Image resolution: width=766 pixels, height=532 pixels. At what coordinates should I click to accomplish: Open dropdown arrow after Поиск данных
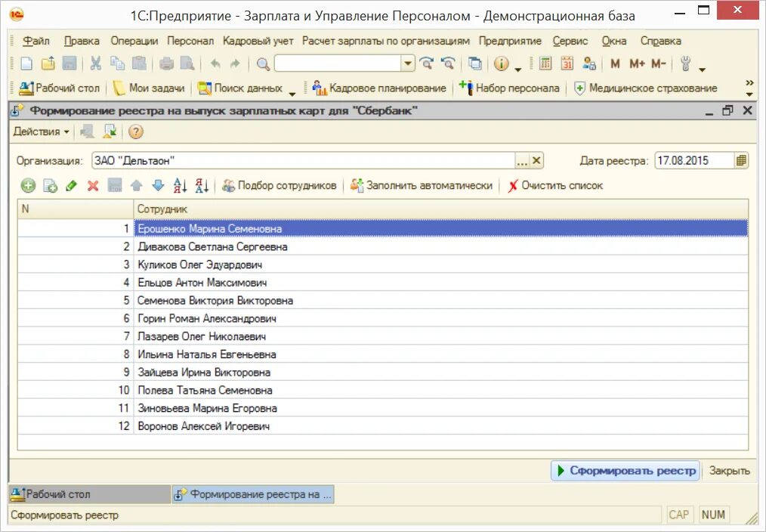pos(292,94)
